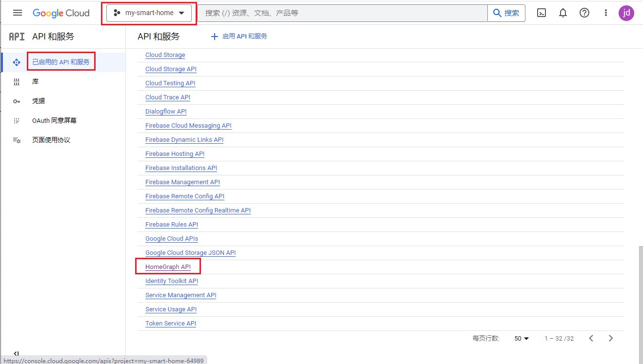Screen dimensions: 643x364
Task: Go to next page arrow
Action: pyautogui.click(x=611, y=338)
